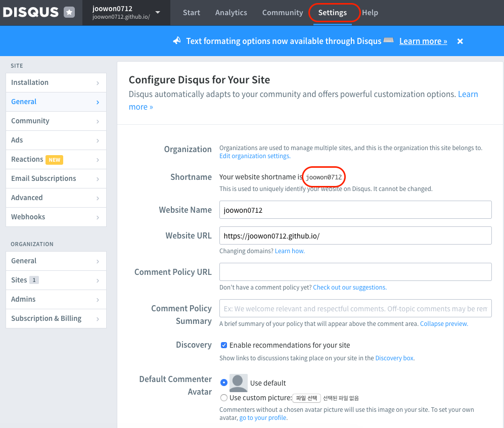Open the Help menu

click(x=370, y=13)
